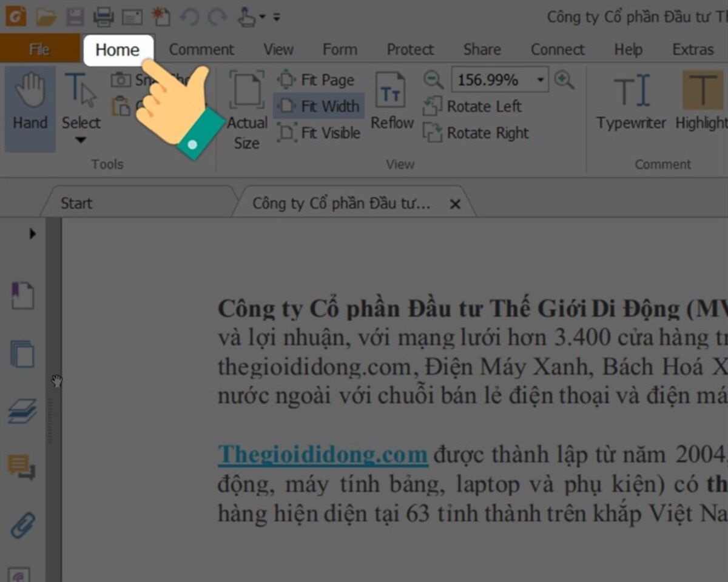The height and width of the screenshot is (582, 728).
Task: Undo the last action
Action: (190, 17)
